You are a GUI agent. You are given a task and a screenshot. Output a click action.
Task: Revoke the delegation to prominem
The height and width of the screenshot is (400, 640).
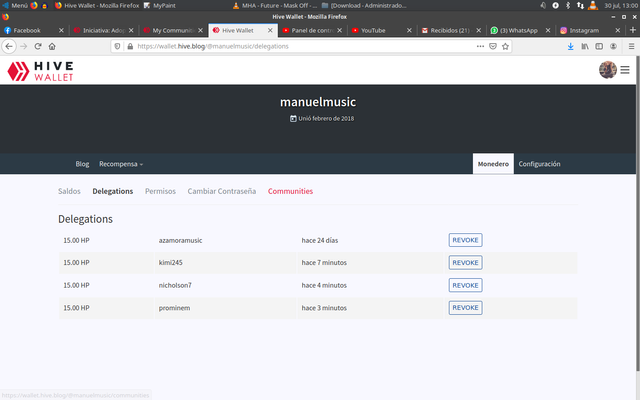point(465,308)
